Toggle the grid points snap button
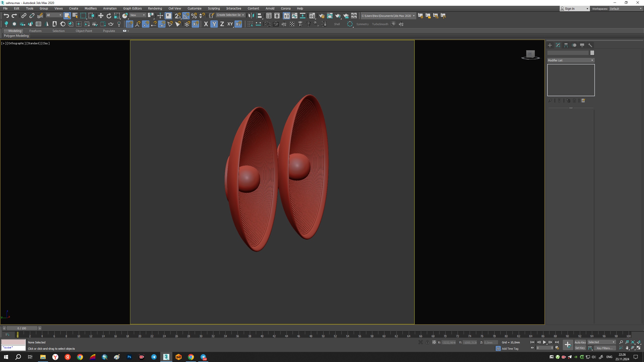The image size is (644, 362). pyautogui.click(x=129, y=24)
